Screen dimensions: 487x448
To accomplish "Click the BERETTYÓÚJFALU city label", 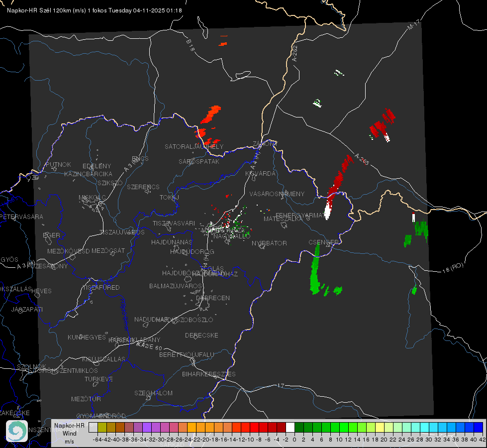I will pyautogui.click(x=187, y=354).
